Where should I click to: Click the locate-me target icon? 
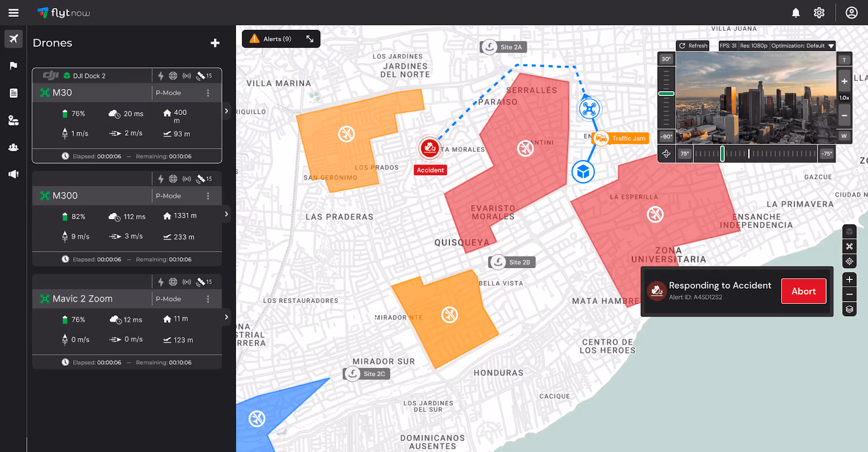(x=850, y=261)
